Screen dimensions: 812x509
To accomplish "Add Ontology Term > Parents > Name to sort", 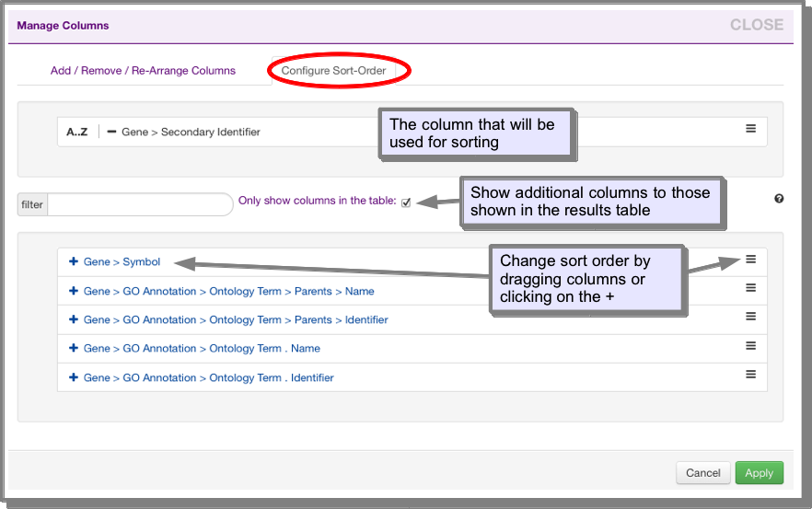I will coord(74,291).
